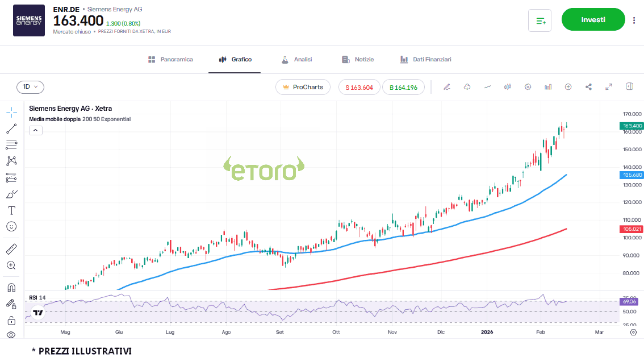Share the chart using share icon
This screenshot has width=644, height=357.
click(588, 87)
